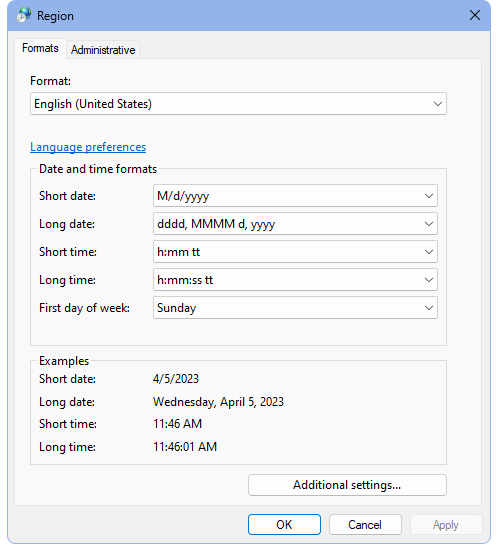This screenshot has width=498, height=551.
Task: Click the Additional settings button
Action: (x=347, y=485)
